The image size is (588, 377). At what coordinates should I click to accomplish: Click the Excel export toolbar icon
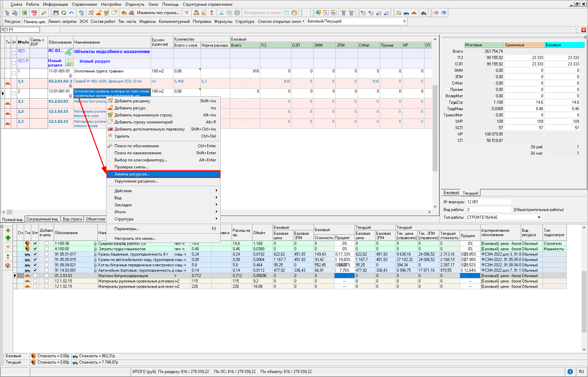click(x=25, y=13)
